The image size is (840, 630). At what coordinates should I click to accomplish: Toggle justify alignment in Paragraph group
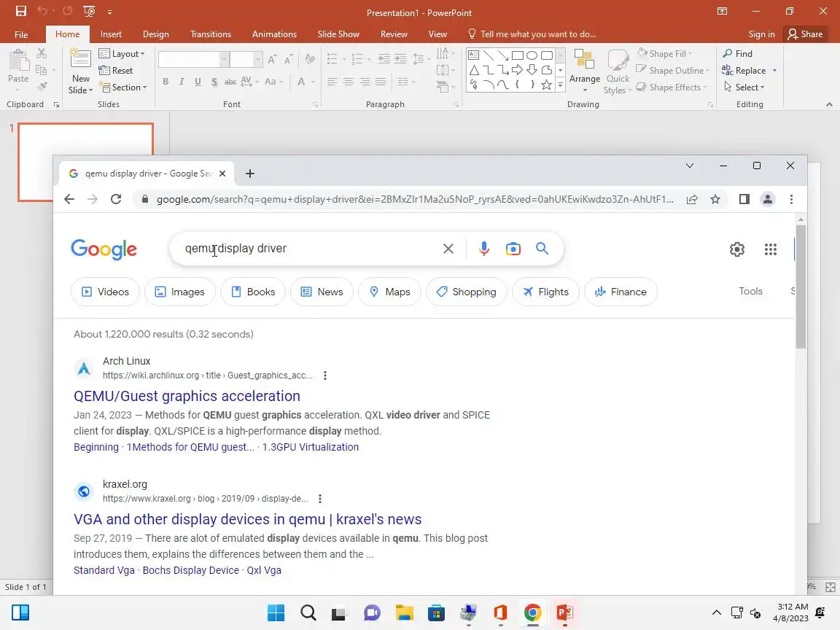pyautogui.click(x=381, y=82)
